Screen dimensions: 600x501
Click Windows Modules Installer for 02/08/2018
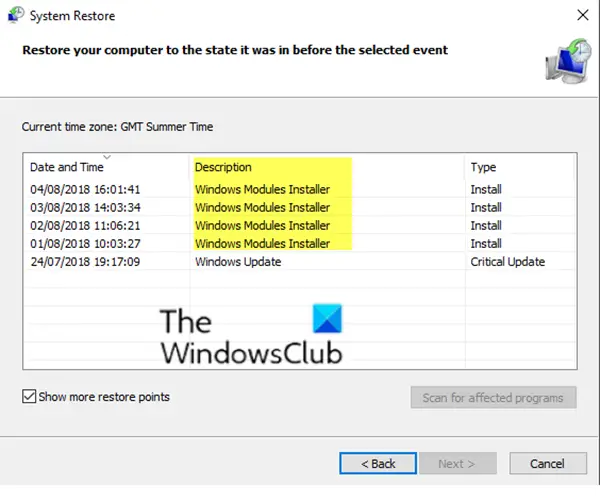point(262,225)
